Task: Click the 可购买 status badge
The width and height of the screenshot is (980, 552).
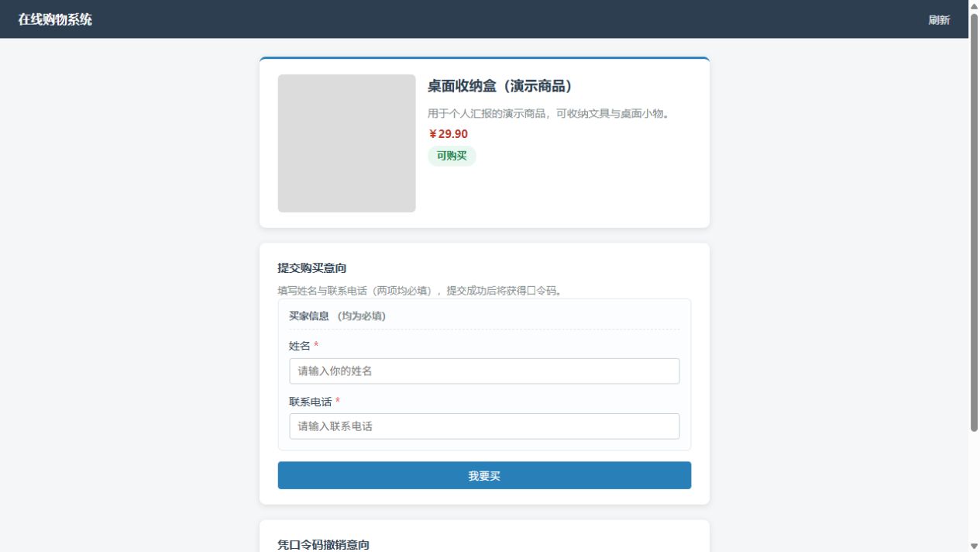Action: pyautogui.click(x=452, y=156)
